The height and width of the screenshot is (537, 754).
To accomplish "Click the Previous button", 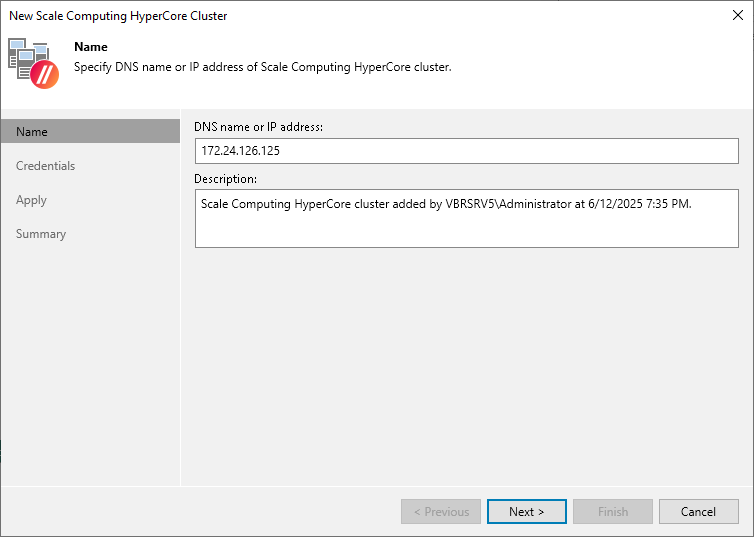I will (440, 512).
